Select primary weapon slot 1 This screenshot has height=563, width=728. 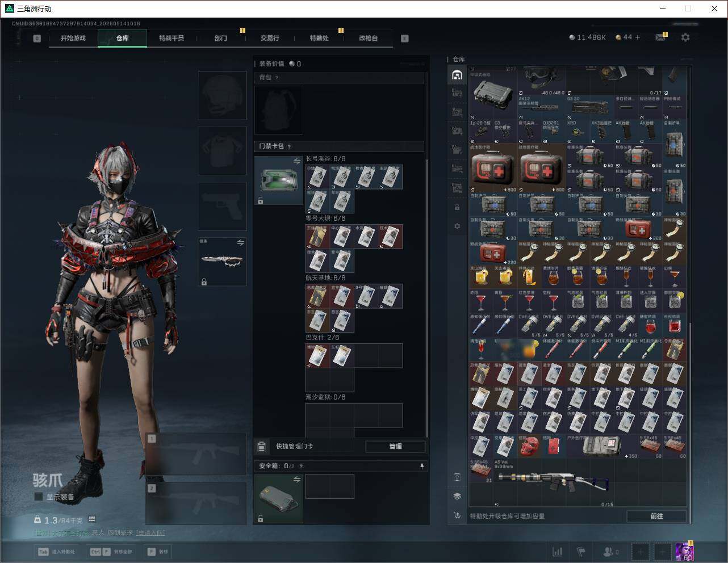click(196, 454)
